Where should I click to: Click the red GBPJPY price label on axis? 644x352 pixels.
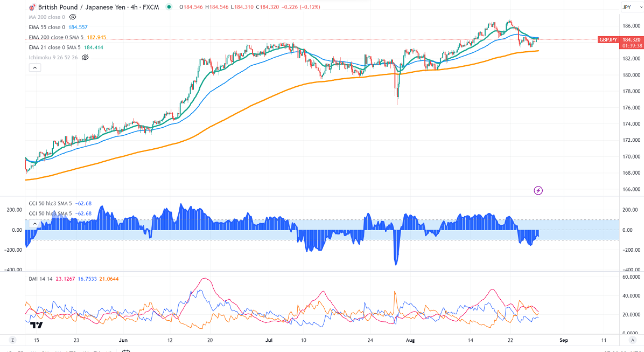point(608,40)
